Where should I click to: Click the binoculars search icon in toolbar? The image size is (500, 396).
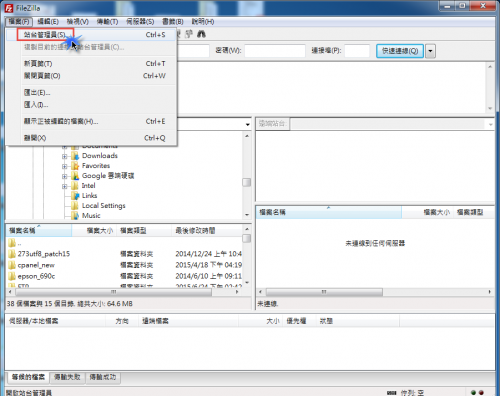201,34
